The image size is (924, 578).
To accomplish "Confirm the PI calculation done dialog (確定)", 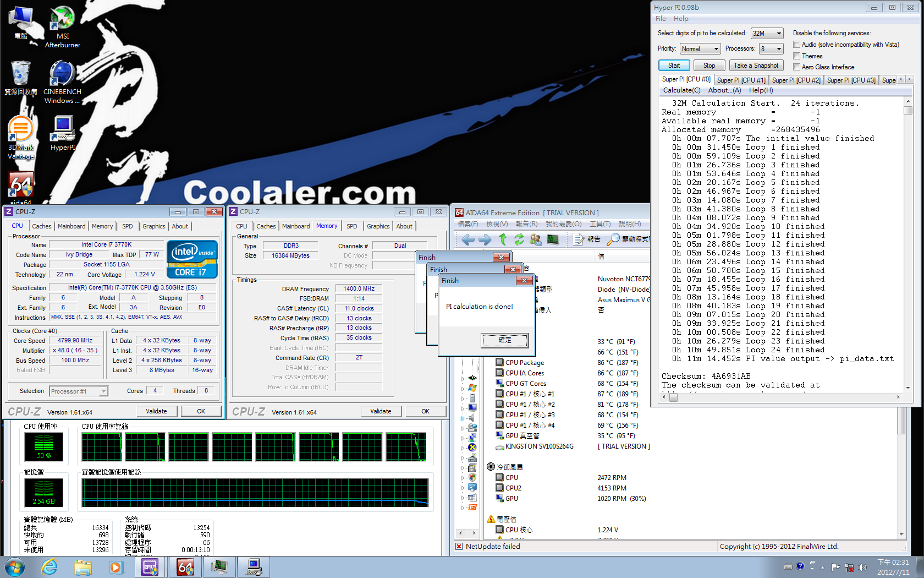I will [x=505, y=340].
